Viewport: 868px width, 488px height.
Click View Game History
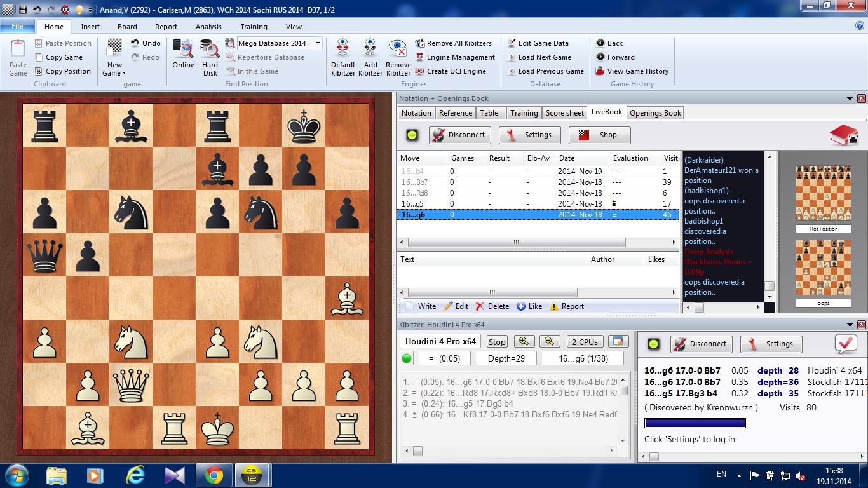(x=600, y=71)
